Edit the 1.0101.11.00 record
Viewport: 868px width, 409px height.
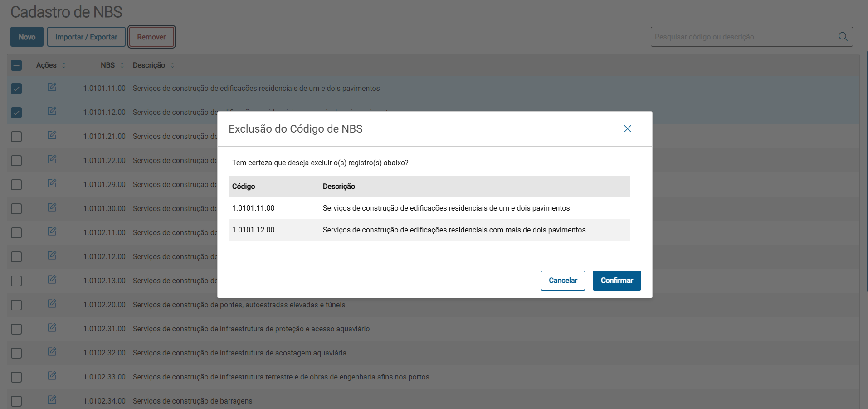tap(52, 87)
